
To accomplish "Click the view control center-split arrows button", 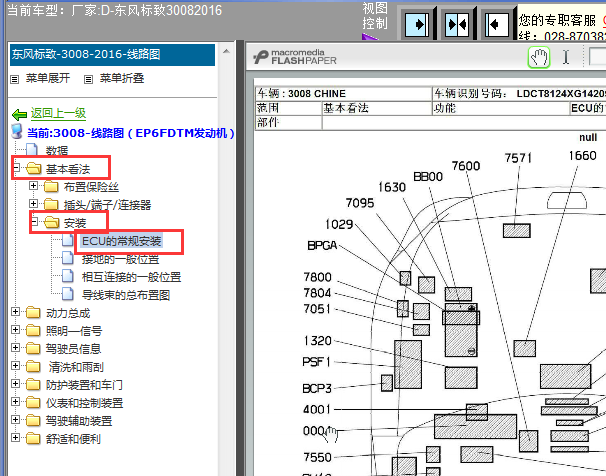I will pyautogui.click(x=456, y=24).
